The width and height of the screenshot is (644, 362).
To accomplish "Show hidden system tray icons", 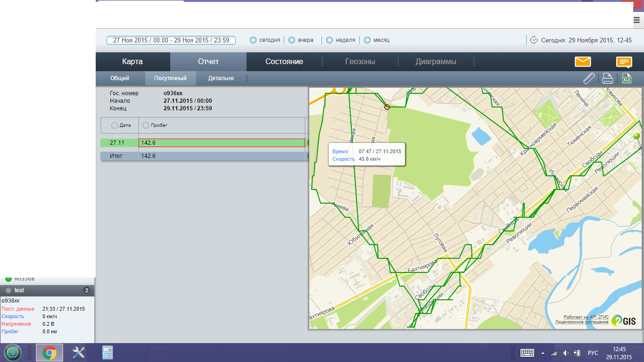I will [x=542, y=353].
